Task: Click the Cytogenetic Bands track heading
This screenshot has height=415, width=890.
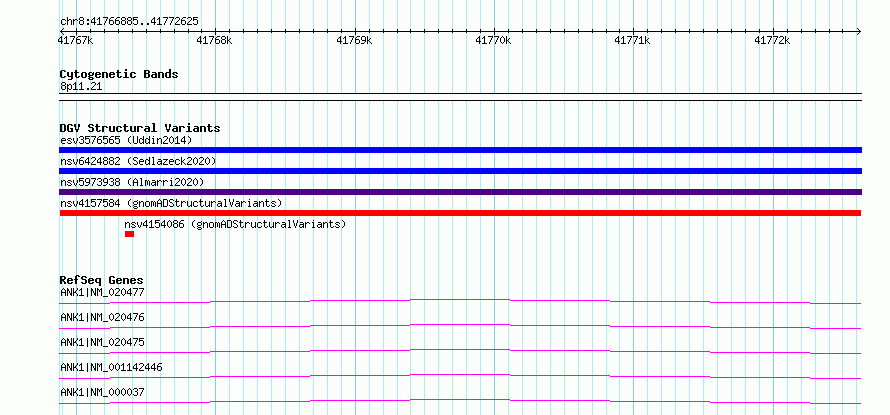Action: [x=119, y=74]
